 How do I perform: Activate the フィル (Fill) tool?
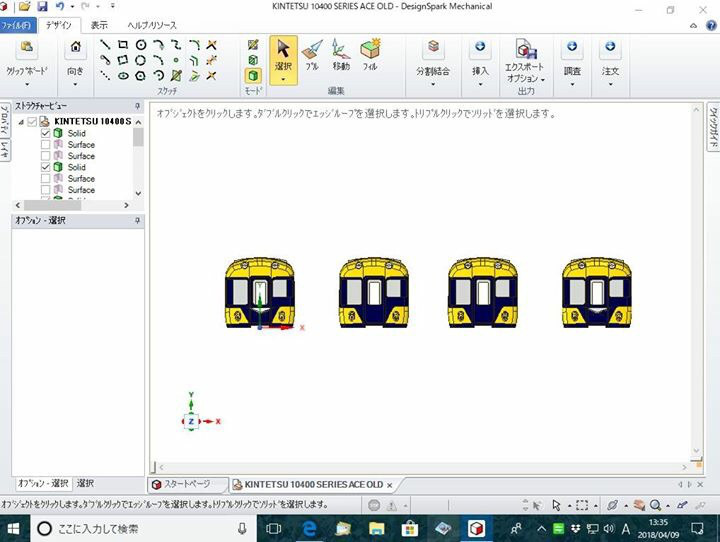pos(370,55)
